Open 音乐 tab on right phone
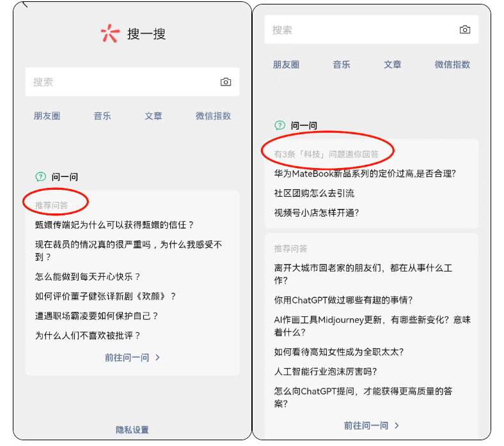The image size is (504, 446). pos(342,65)
